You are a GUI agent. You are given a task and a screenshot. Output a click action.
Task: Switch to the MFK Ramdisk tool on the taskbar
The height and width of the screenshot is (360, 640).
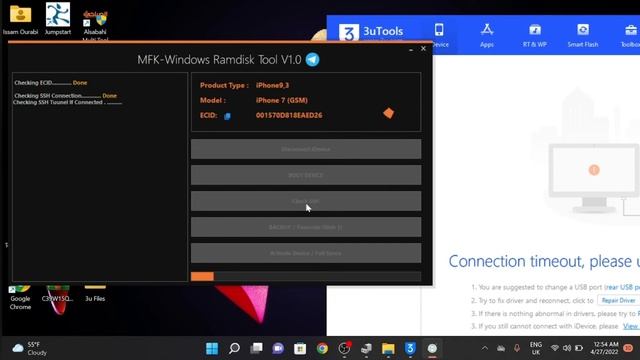[432, 348]
